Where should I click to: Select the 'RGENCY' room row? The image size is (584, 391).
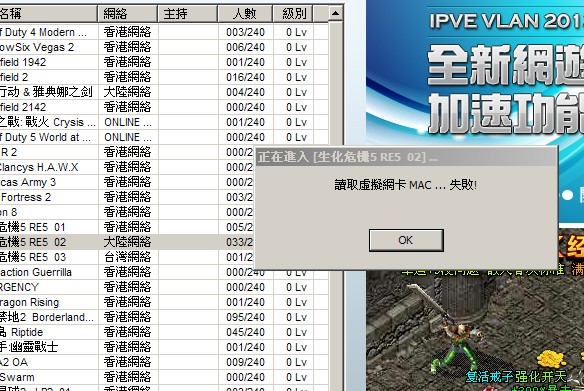coord(164,287)
